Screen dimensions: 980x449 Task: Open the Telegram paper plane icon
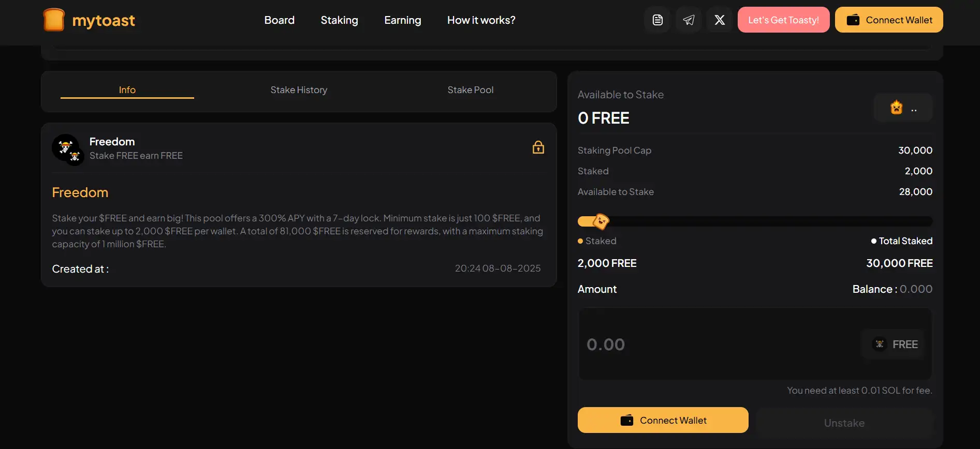click(x=689, y=20)
